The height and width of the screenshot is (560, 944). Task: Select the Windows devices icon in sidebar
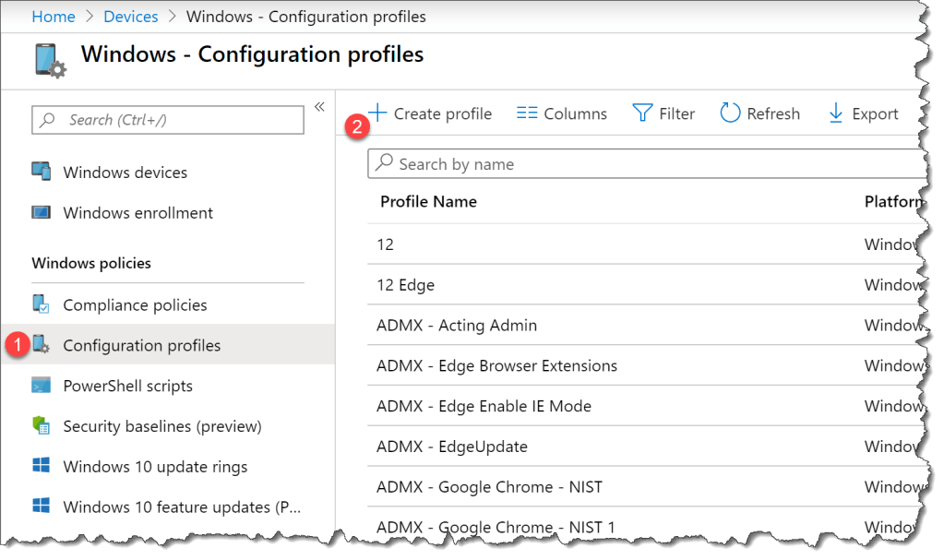click(41, 172)
